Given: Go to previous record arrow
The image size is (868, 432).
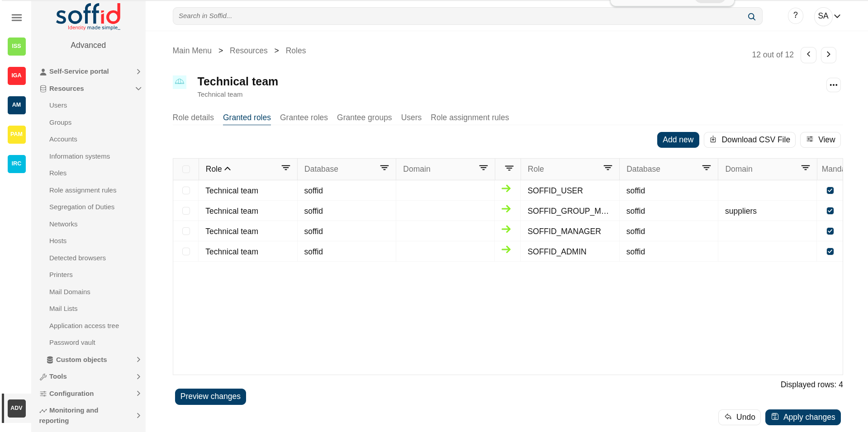Looking at the screenshot, I should (808, 55).
